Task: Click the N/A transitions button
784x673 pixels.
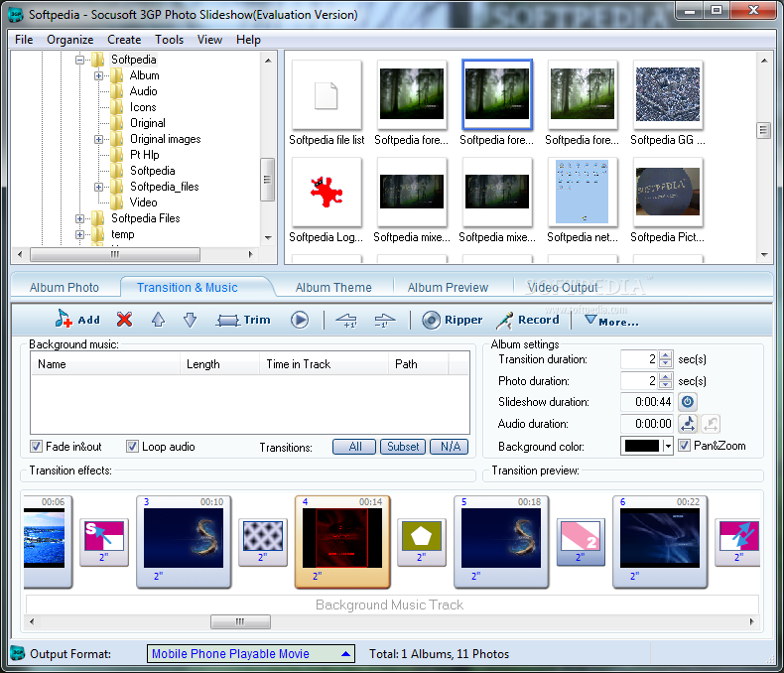Action: click(450, 447)
